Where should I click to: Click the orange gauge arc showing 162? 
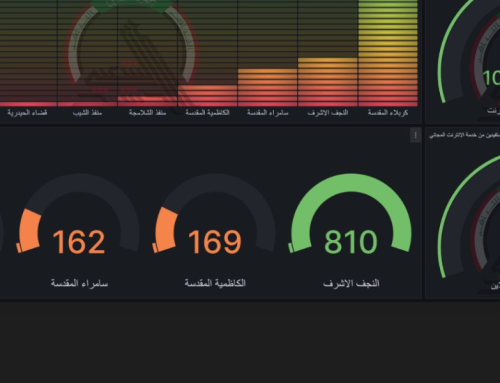[29, 231]
